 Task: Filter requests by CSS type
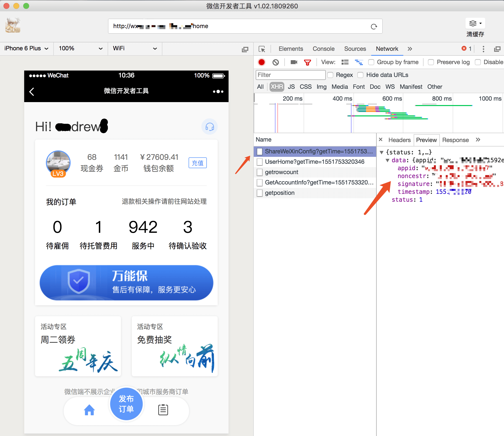point(306,87)
